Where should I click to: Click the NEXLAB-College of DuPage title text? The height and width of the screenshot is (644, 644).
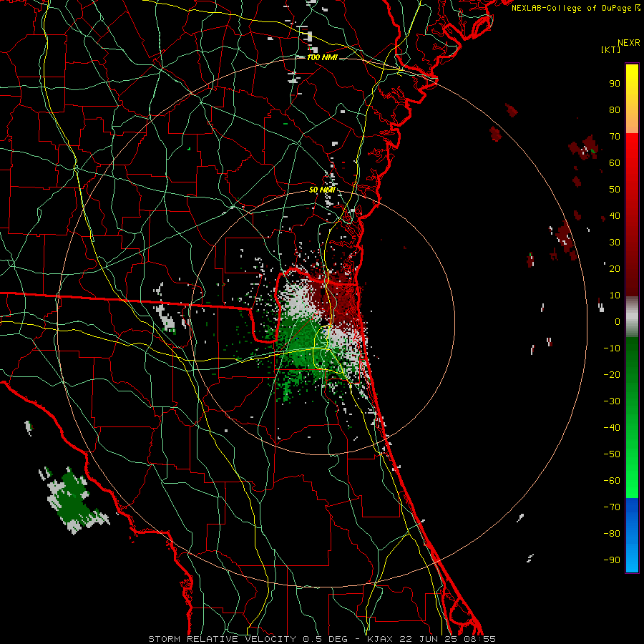click(x=576, y=8)
